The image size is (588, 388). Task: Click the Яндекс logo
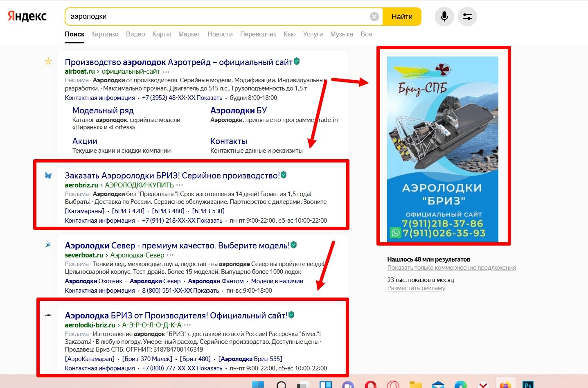point(27,16)
